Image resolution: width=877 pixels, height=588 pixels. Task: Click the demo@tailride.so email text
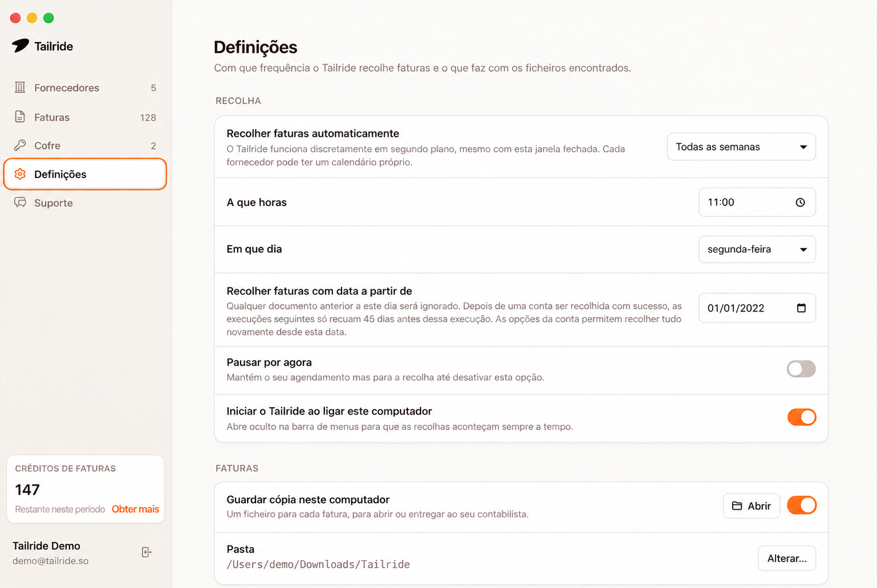50,561
